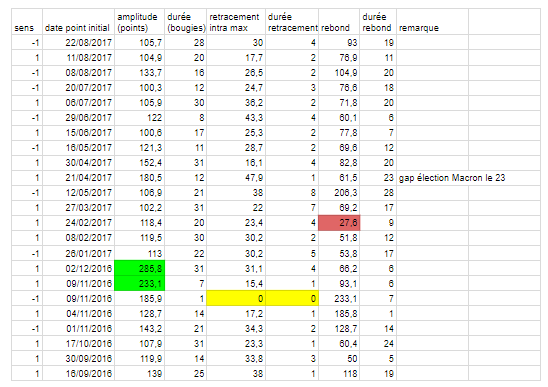Select the 'sens' column header
Viewport: 548px width, 387px height.
pos(27,22)
